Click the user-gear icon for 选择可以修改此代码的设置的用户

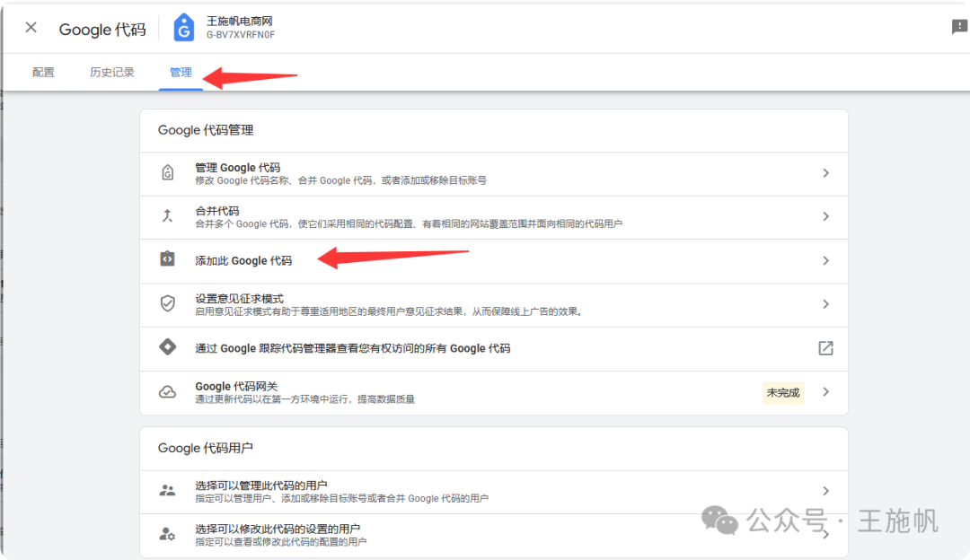point(168,534)
